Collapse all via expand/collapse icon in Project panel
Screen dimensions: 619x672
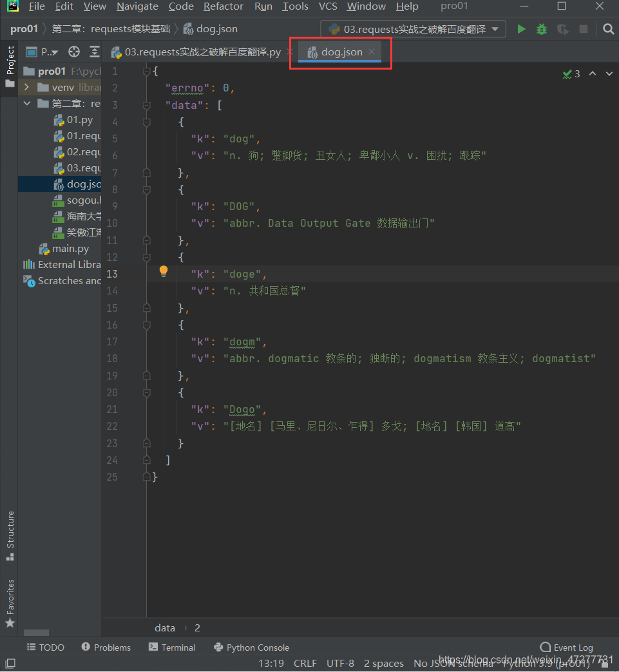click(95, 52)
